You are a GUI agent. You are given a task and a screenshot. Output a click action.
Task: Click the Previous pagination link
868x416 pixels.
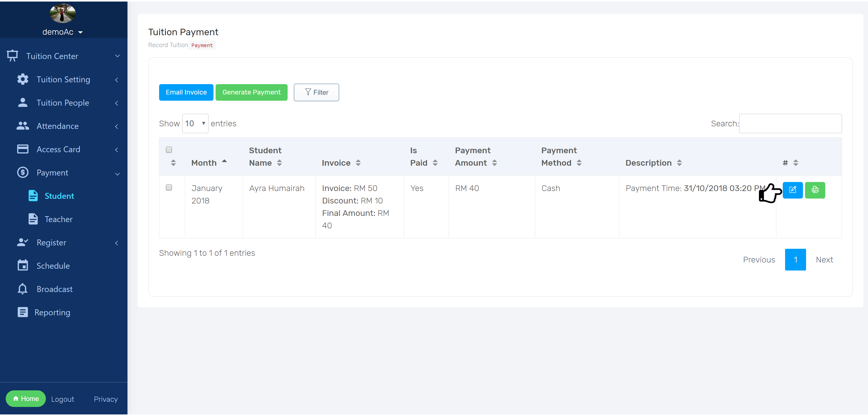[759, 259]
